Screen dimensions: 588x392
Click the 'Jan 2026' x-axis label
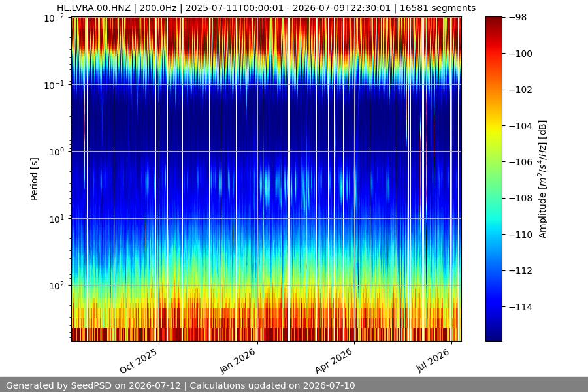click(237, 361)
